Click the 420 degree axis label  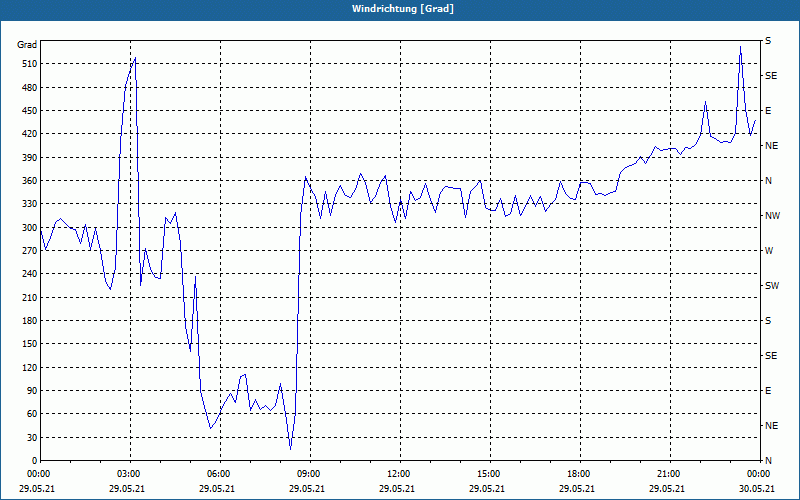30,134
